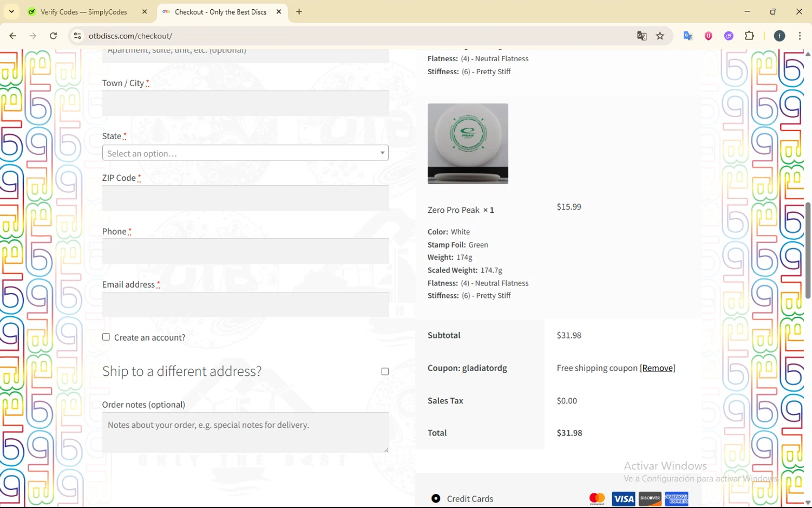This screenshot has width=812, height=508.
Task: Click the Coupon: gladiatordg label
Action: point(467,368)
